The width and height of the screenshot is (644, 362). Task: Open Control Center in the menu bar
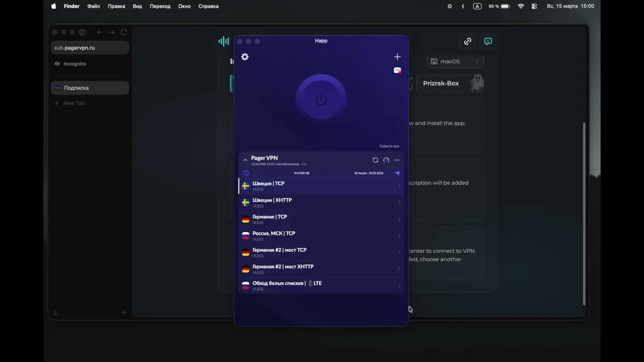pos(534,6)
